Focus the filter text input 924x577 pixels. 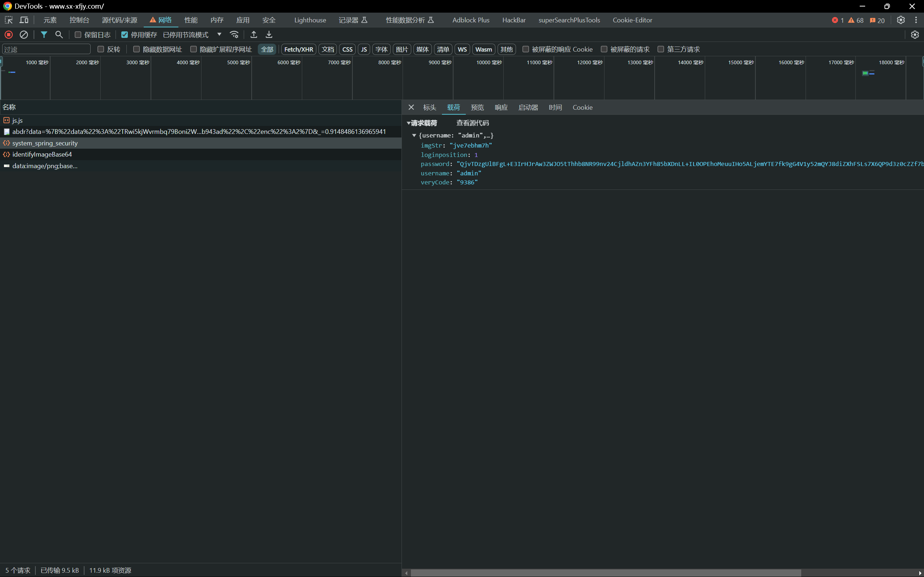pyautogui.click(x=46, y=49)
